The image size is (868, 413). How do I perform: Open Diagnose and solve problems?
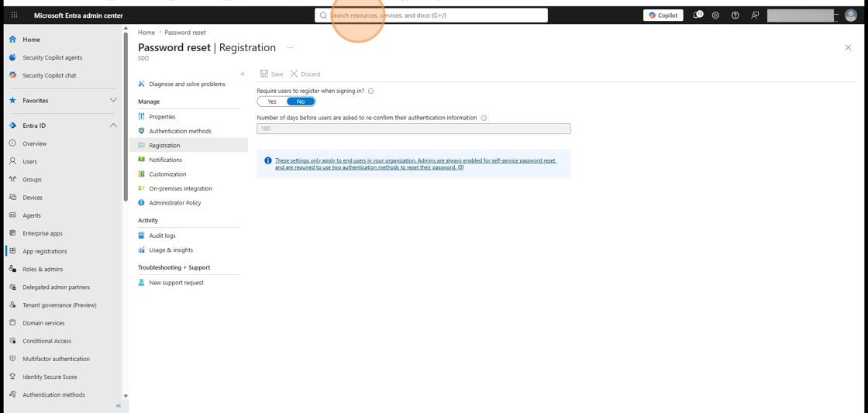point(188,84)
